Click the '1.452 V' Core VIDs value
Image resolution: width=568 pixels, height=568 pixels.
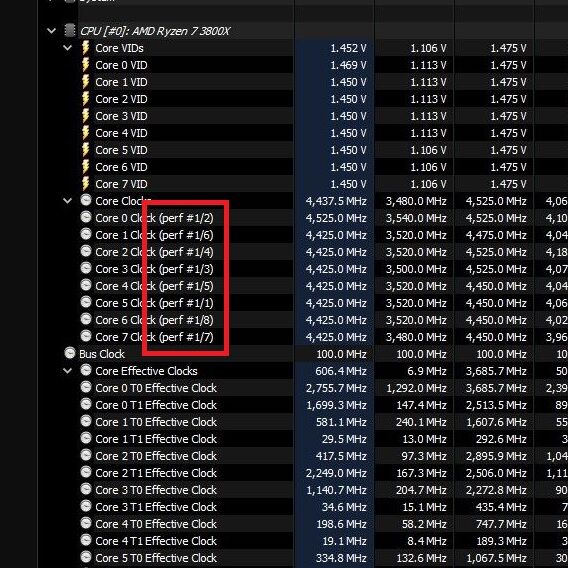[348, 48]
